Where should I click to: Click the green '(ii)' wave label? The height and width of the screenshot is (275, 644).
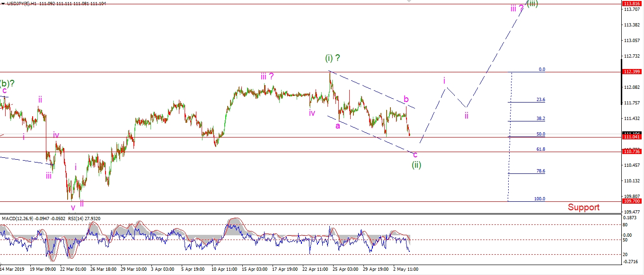pyautogui.click(x=416, y=165)
